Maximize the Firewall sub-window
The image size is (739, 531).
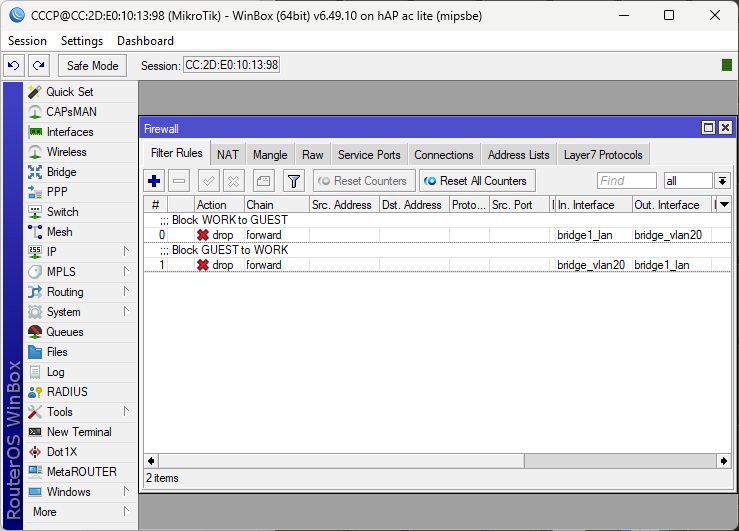pyautogui.click(x=708, y=128)
